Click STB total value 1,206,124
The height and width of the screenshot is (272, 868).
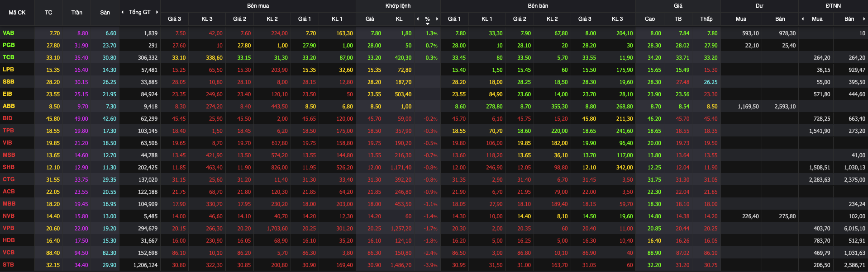145,265
